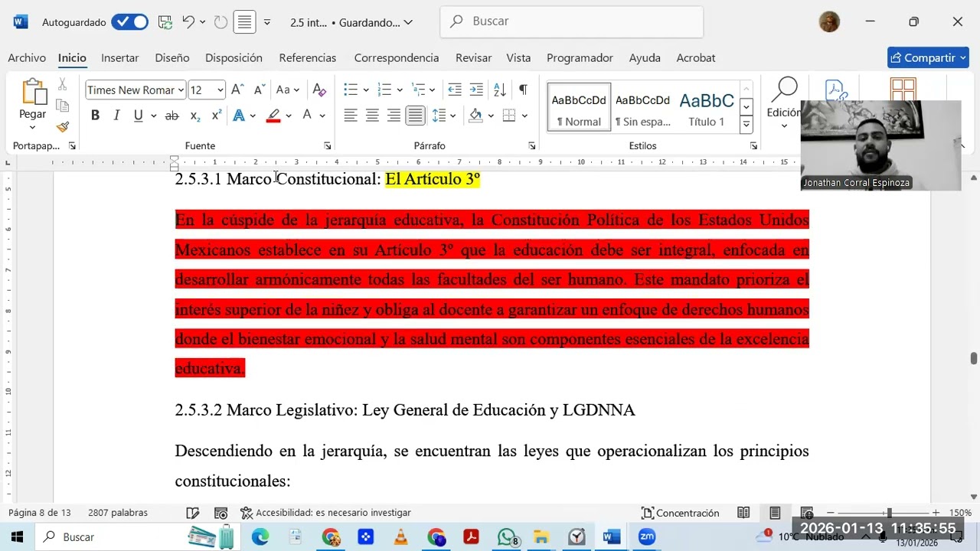Open the Fuente dialog launcher

(x=327, y=145)
